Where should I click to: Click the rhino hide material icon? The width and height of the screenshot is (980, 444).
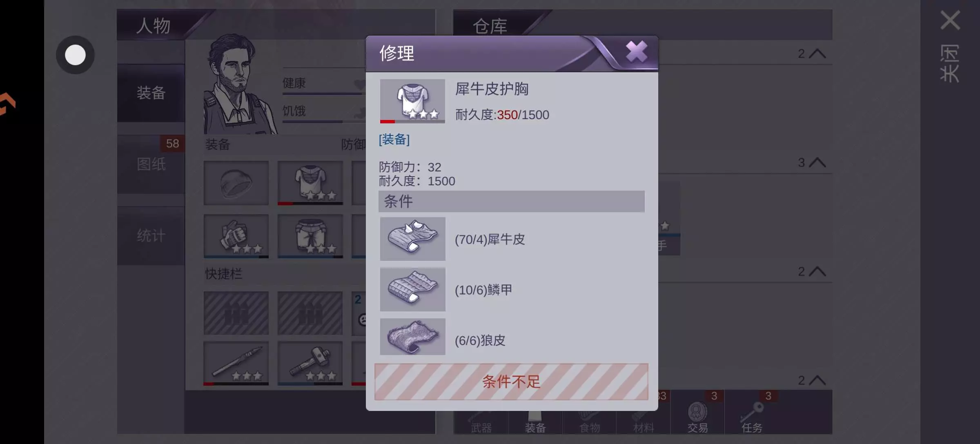click(x=412, y=239)
